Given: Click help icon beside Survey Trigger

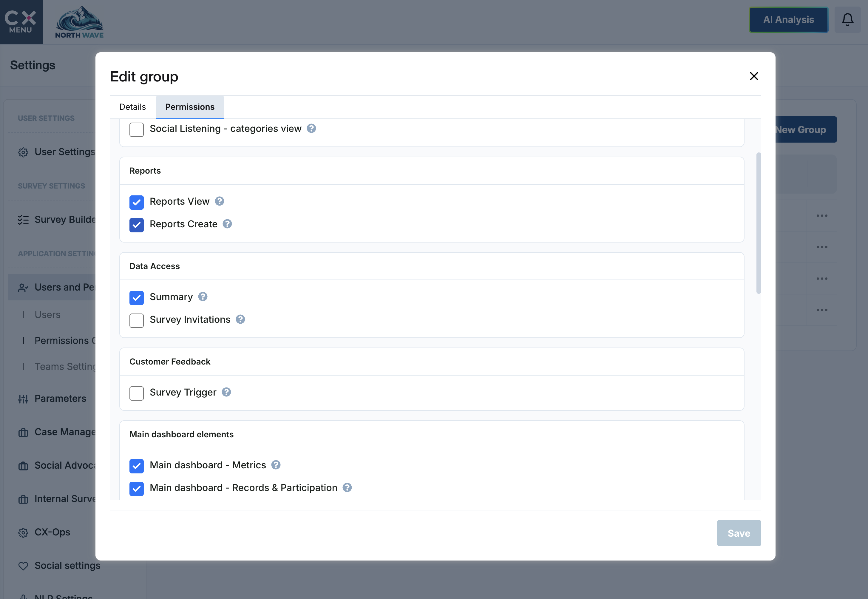Looking at the screenshot, I should point(226,392).
